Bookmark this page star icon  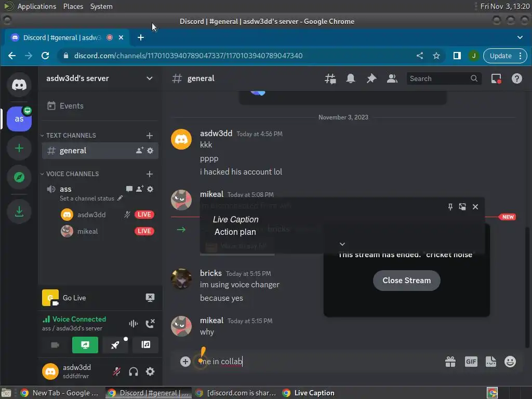[x=436, y=56]
